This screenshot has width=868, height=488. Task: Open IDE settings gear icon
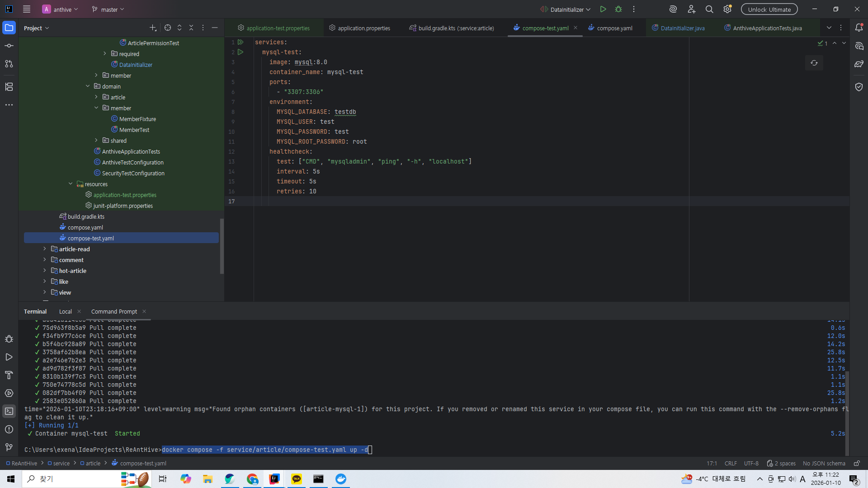[727, 9]
